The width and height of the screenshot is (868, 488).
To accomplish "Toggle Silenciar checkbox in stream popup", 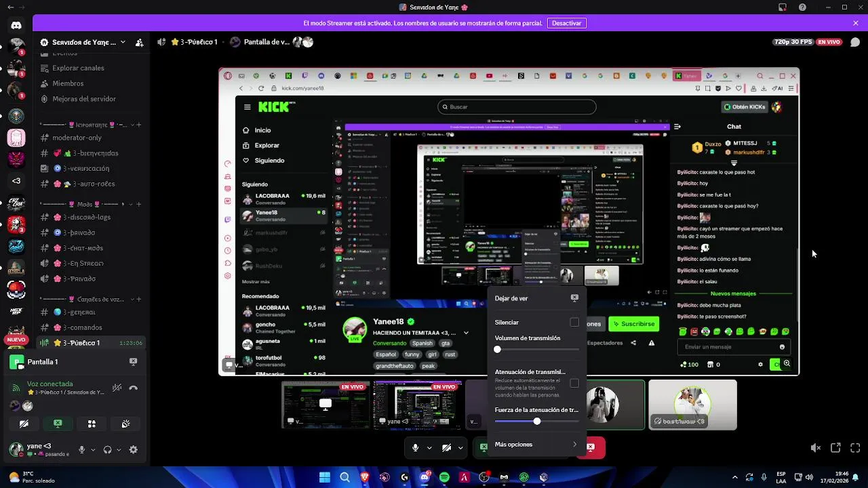I will (x=574, y=323).
